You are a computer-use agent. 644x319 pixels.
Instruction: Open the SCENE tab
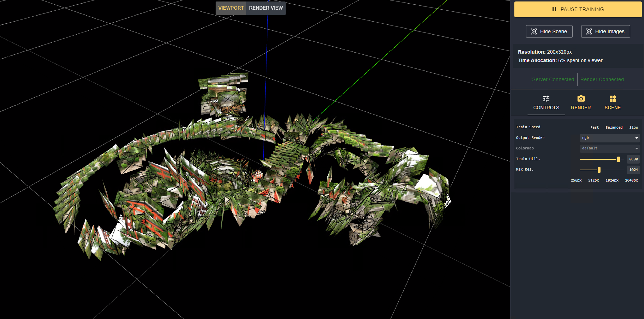pos(612,103)
